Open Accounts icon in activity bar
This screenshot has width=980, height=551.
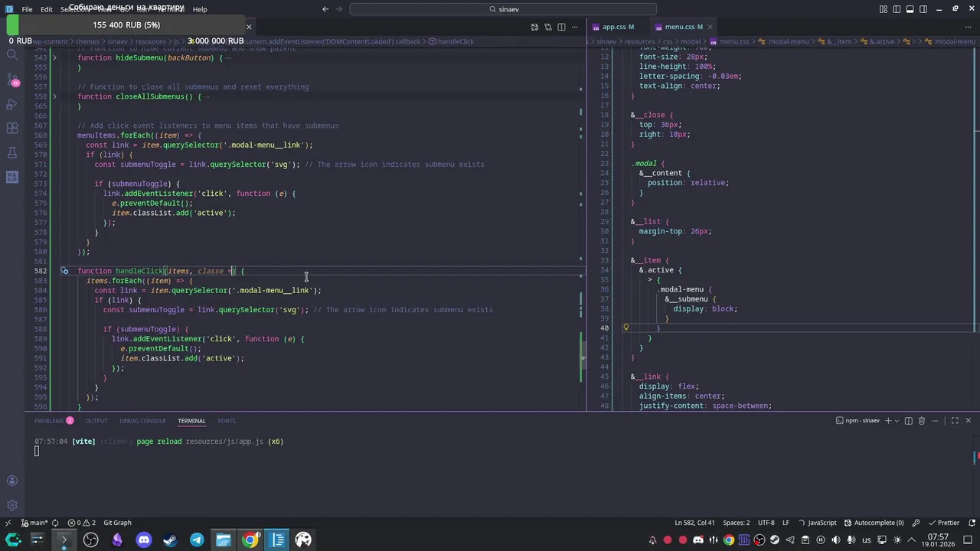pos(11,481)
